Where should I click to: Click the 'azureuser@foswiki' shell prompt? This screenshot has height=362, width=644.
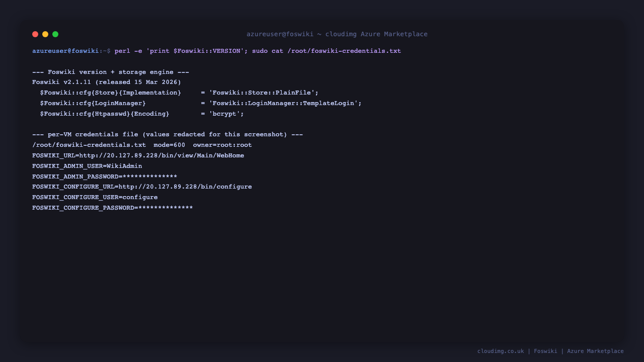tap(65, 51)
